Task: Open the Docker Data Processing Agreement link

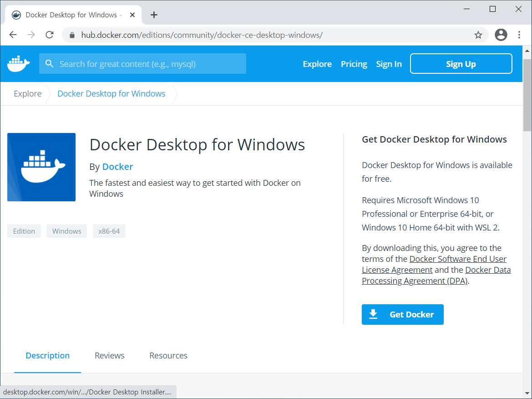Action: 487,270
